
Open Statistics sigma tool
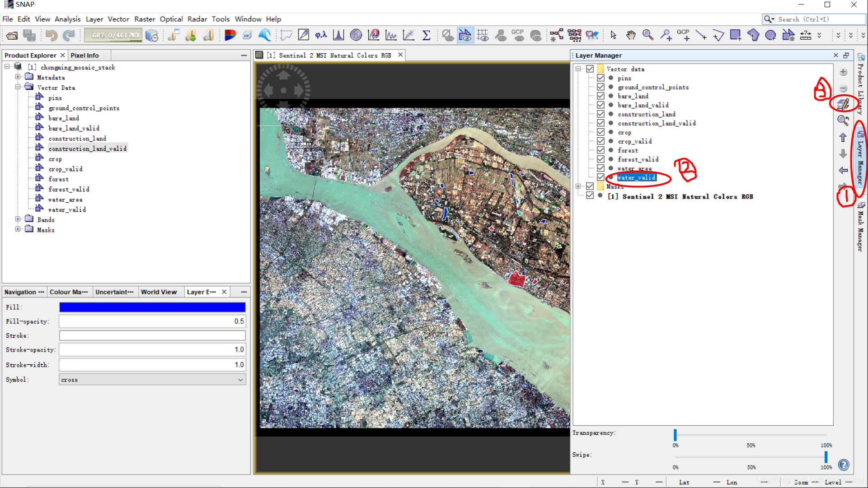click(x=426, y=35)
